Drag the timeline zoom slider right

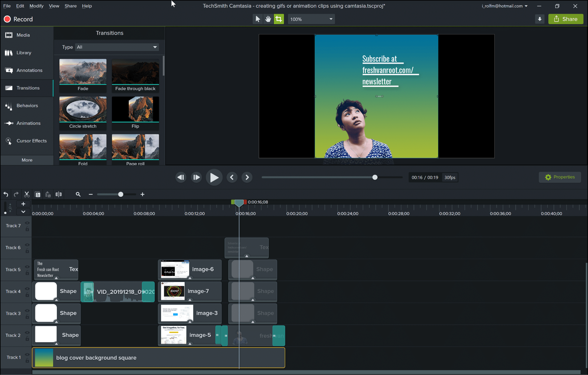tap(120, 194)
